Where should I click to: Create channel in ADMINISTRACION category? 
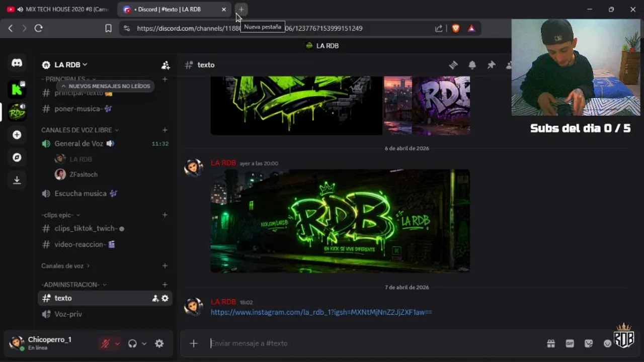tap(165, 285)
